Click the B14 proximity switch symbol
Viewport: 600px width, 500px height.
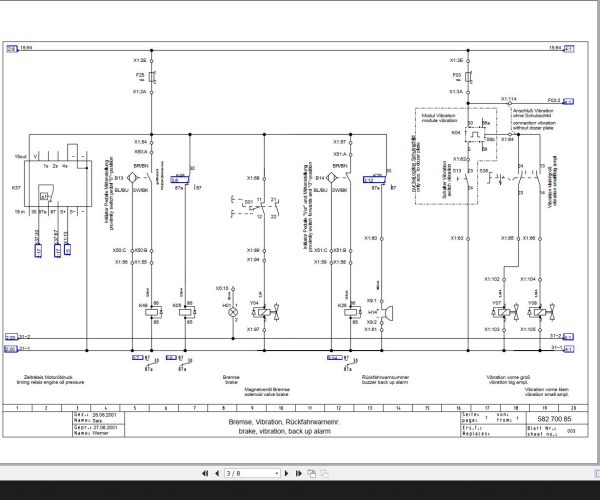point(331,178)
